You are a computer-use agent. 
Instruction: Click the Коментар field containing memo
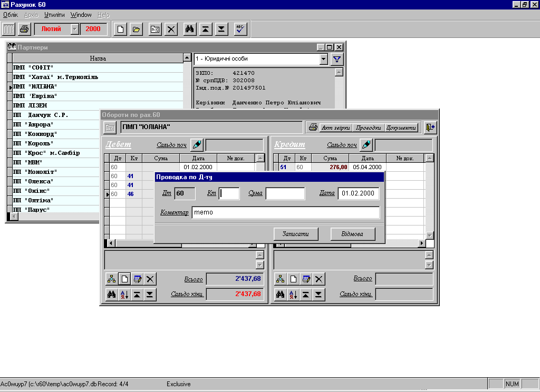click(285, 212)
